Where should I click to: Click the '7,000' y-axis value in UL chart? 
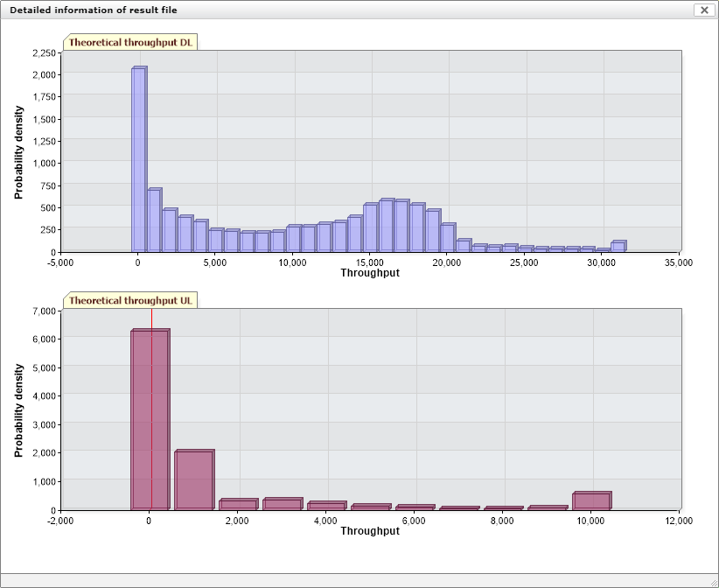(44, 311)
